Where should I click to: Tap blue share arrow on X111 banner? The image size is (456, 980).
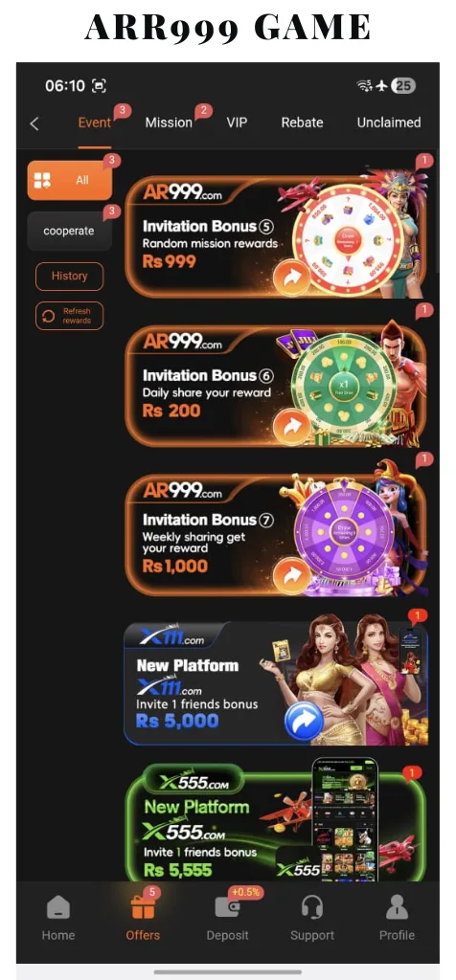pos(304,721)
